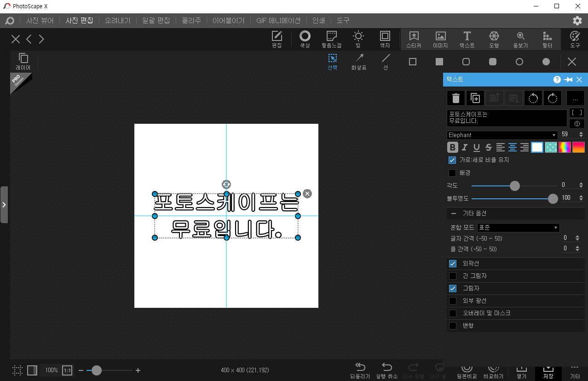Expand the left side panel arrow

pyautogui.click(x=4, y=205)
